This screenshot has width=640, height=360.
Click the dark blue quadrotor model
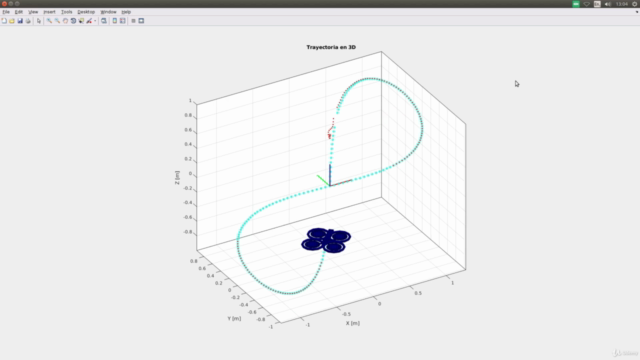coord(326,240)
